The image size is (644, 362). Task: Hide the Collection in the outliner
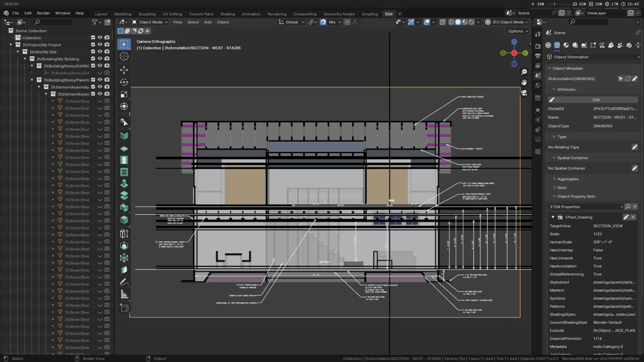(100, 37)
